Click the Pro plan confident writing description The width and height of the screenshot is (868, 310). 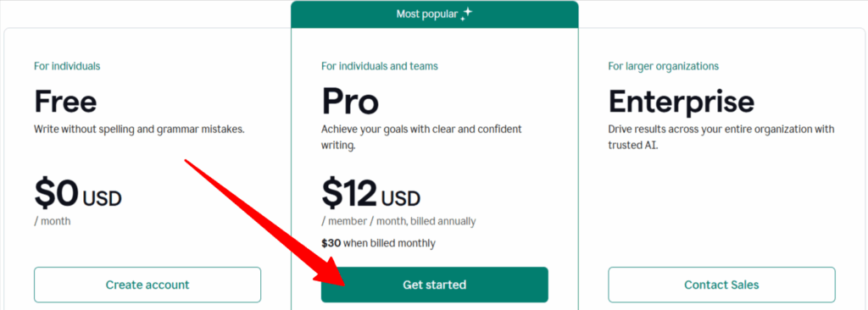click(x=421, y=137)
